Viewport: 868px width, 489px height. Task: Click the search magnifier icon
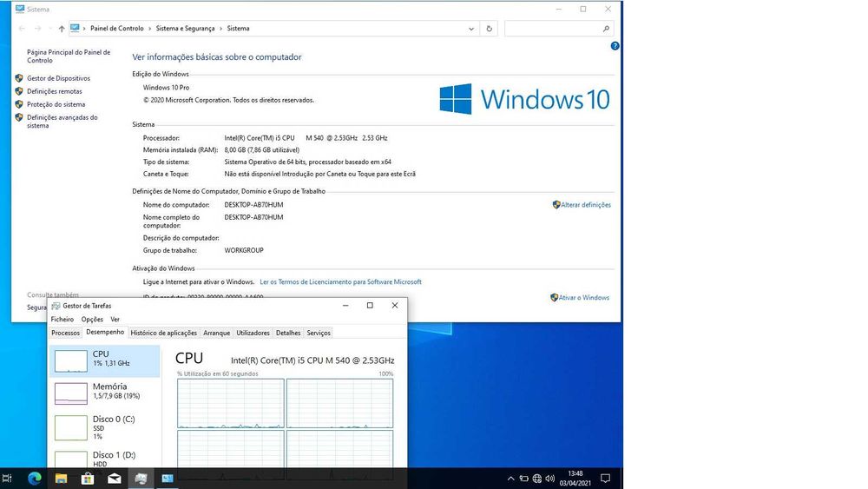[606, 29]
